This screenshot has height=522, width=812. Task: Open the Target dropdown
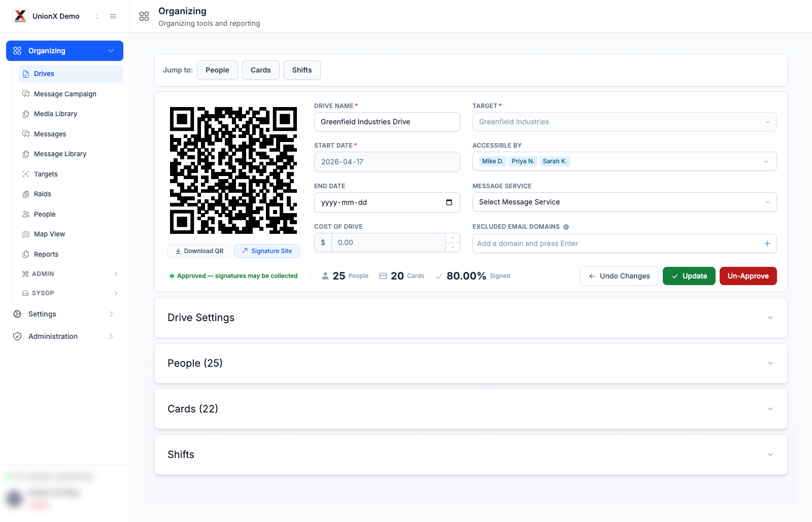click(x=625, y=122)
